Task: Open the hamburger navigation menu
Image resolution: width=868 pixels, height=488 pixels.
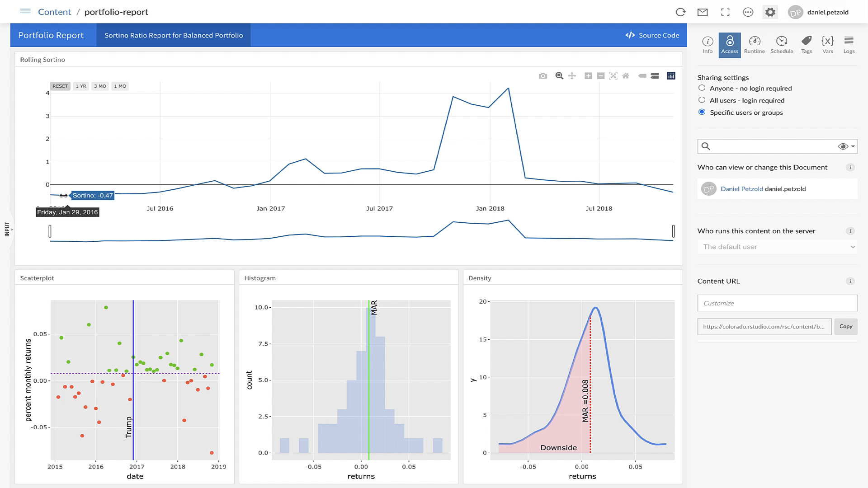Action: [25, 11]
